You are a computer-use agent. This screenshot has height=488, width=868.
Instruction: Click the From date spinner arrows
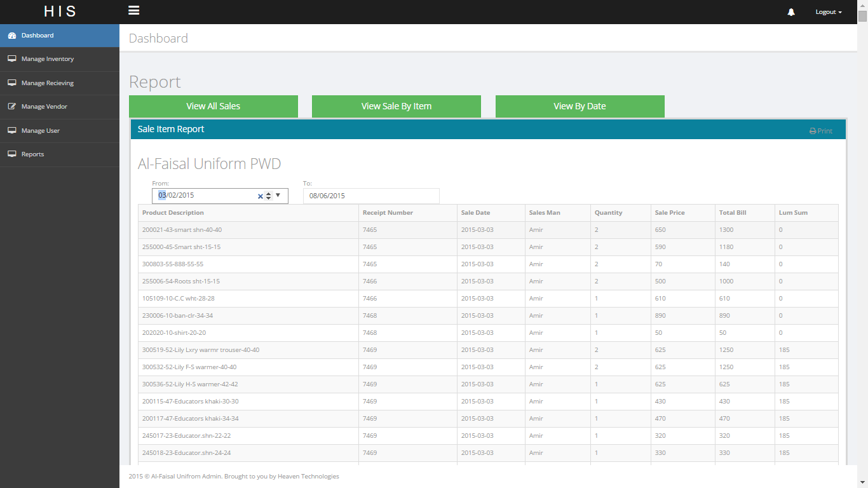point(269,196)
